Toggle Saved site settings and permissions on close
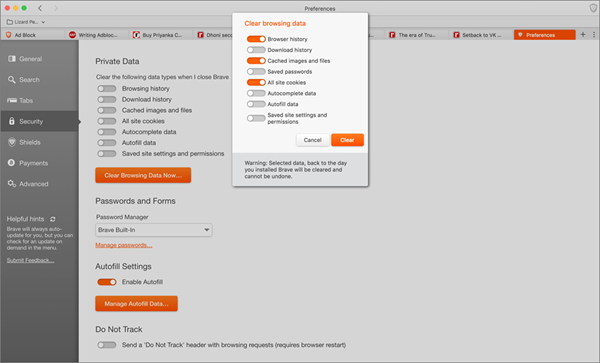 tap(106, 153)
